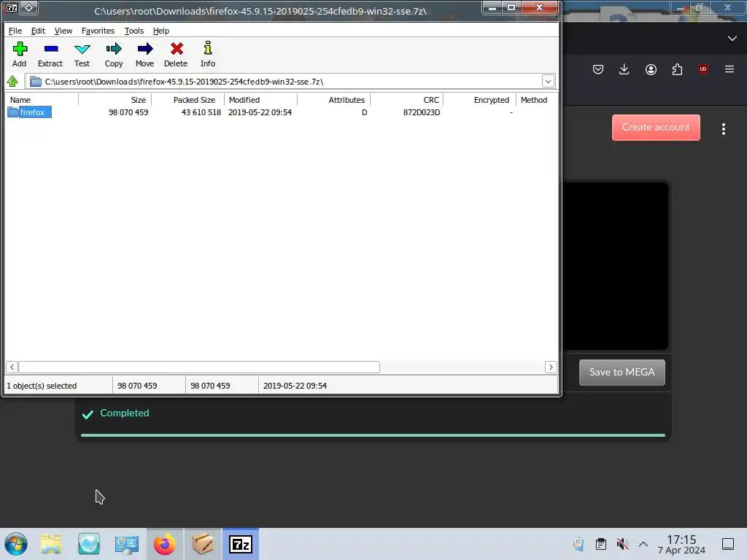The width and height of the screenshot is (747, 560).
Task: Delete the selected item with the red X icon
Action: click(177, 54)
